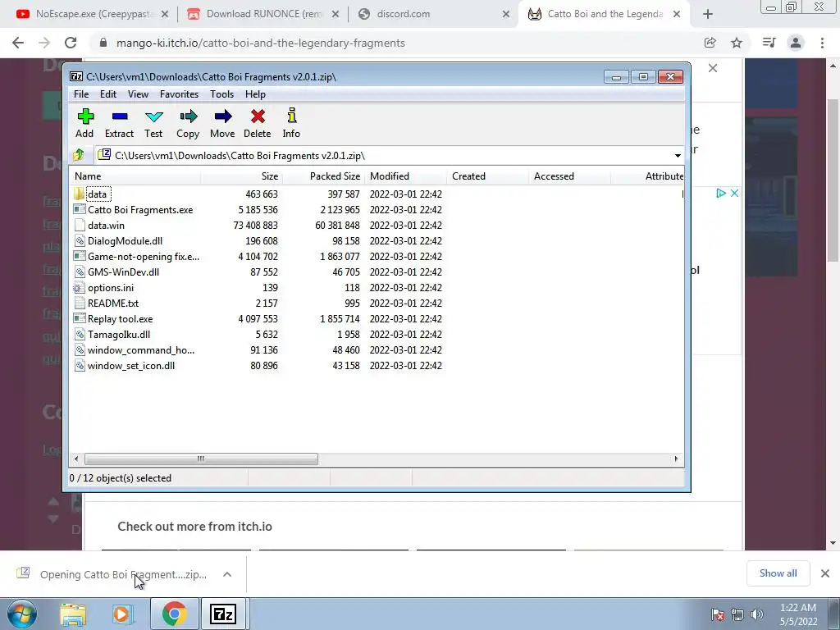Close the discord.com tab
The height and width of the screenshot is (630, 840).
click(x=505, y=15)
